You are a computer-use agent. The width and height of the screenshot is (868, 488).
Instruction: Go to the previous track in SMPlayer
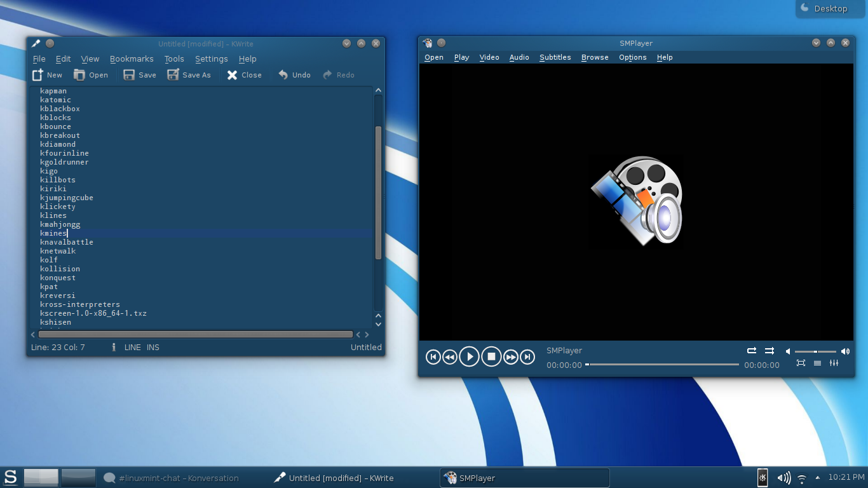[x=433, y=357]
